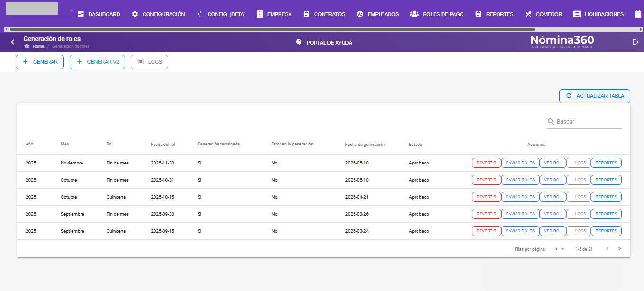The image size is (644, 291).
Task: Click the Home icon in the breadcrumb
Action: [x=27, y=46]
